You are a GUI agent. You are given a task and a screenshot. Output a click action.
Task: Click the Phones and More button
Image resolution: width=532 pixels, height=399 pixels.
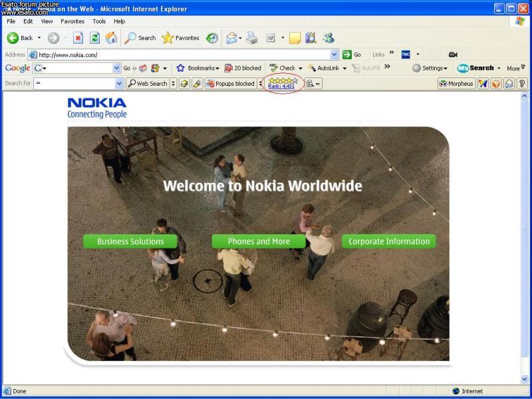tap(259, 241)
